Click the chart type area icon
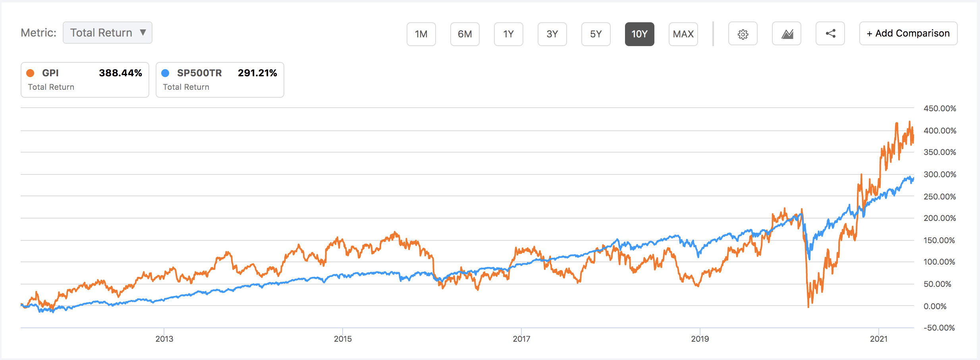980x360 pixels. coord(787,34)
